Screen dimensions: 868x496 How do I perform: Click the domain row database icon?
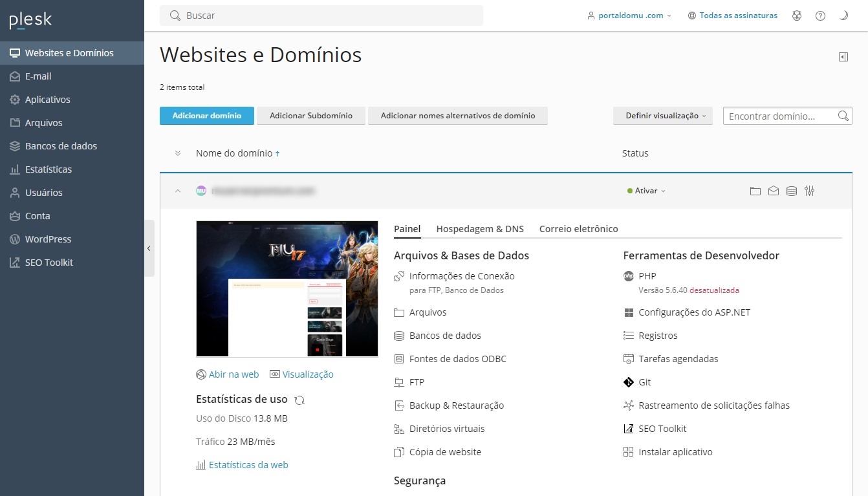(791, 191)
